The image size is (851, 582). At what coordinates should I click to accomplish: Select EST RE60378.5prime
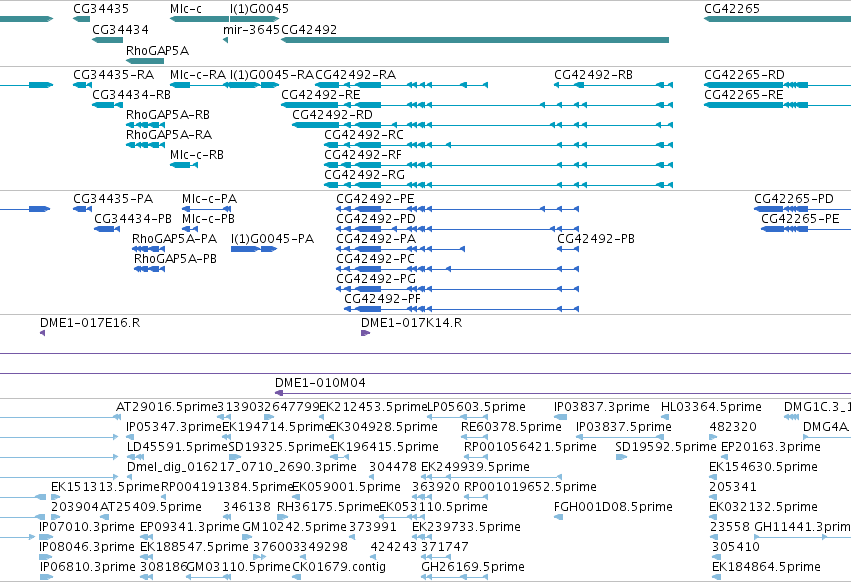click(x=474, y=436)
